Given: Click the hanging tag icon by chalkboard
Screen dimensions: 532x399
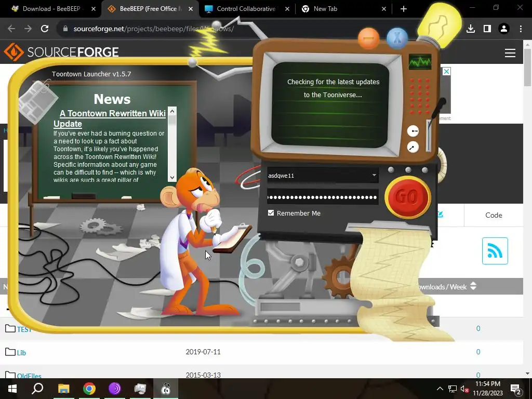Looking at the screenshot, I should click(38, 102).
